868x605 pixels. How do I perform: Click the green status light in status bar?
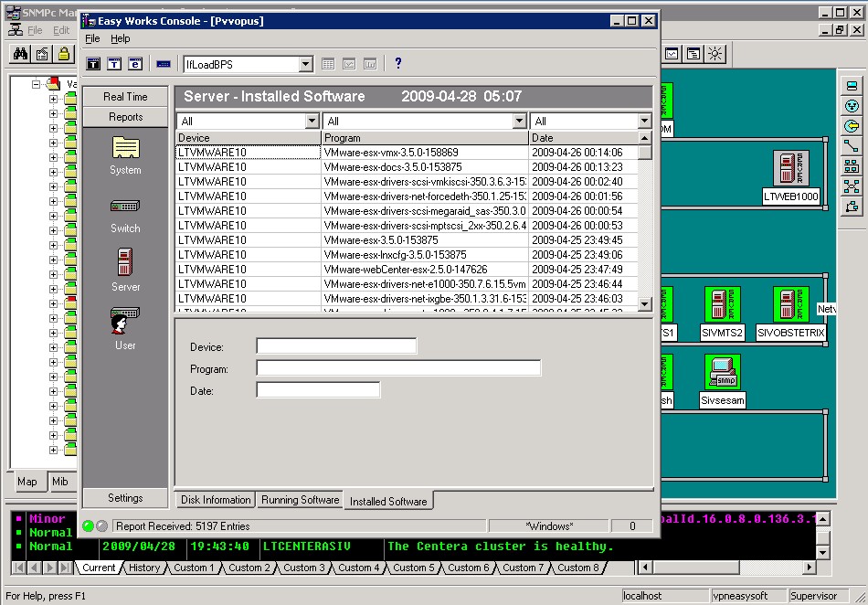88,525
